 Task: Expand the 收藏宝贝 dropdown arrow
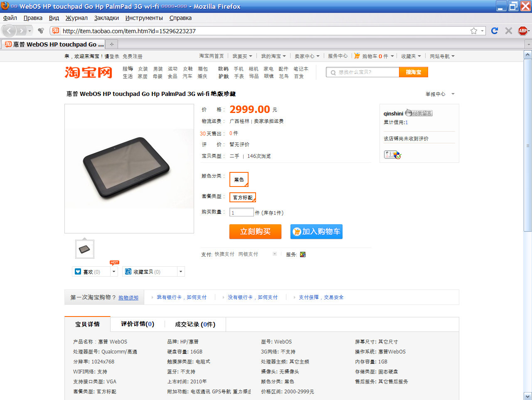tap(180, 272)
